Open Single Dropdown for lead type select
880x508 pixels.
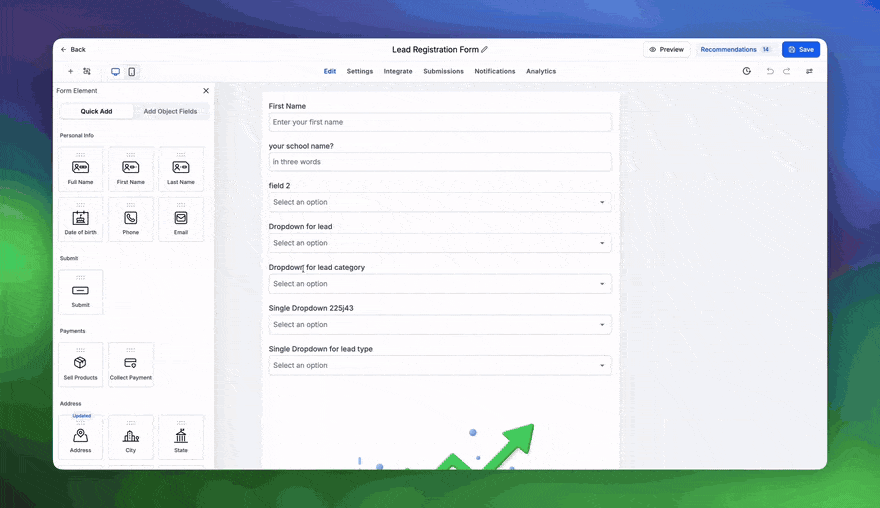point(440,365)
